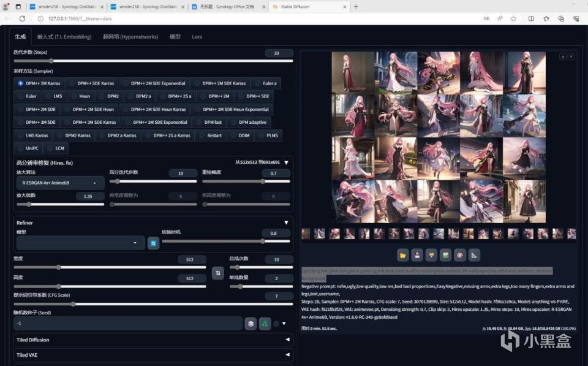This screenshot has height=366, width=588.
Task: Close the gallery preview with X
Action: pyautogui.click(x=571, y=56)
